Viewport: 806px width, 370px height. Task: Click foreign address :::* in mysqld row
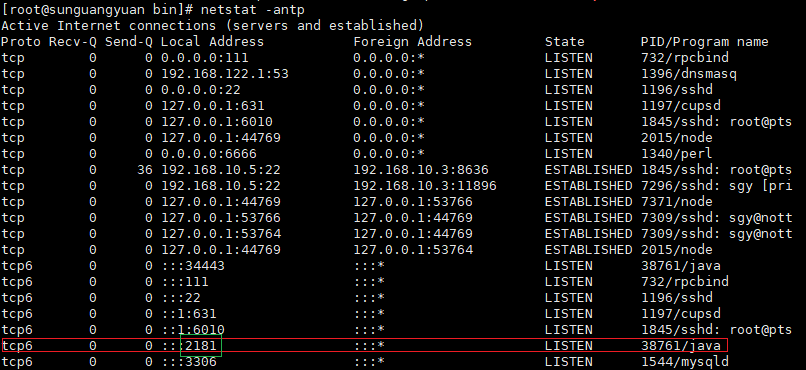click(369, 361)
